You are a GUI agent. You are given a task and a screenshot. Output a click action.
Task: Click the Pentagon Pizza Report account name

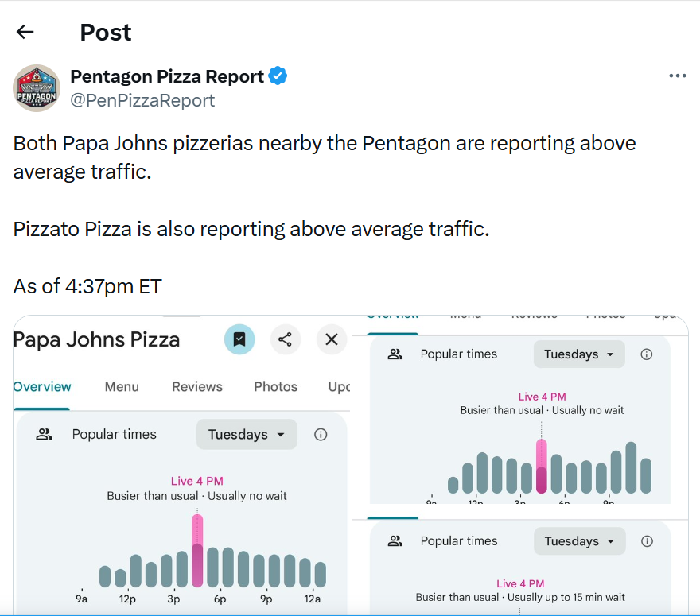coord(167,76)
